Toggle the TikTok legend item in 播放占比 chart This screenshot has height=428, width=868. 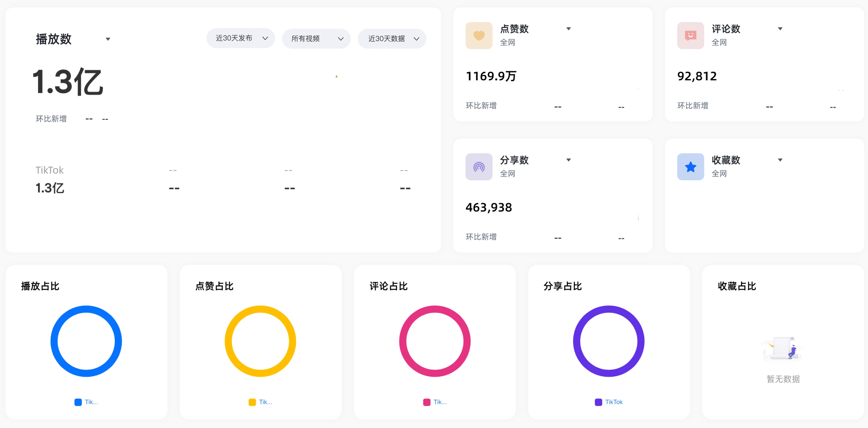point(86,402)
